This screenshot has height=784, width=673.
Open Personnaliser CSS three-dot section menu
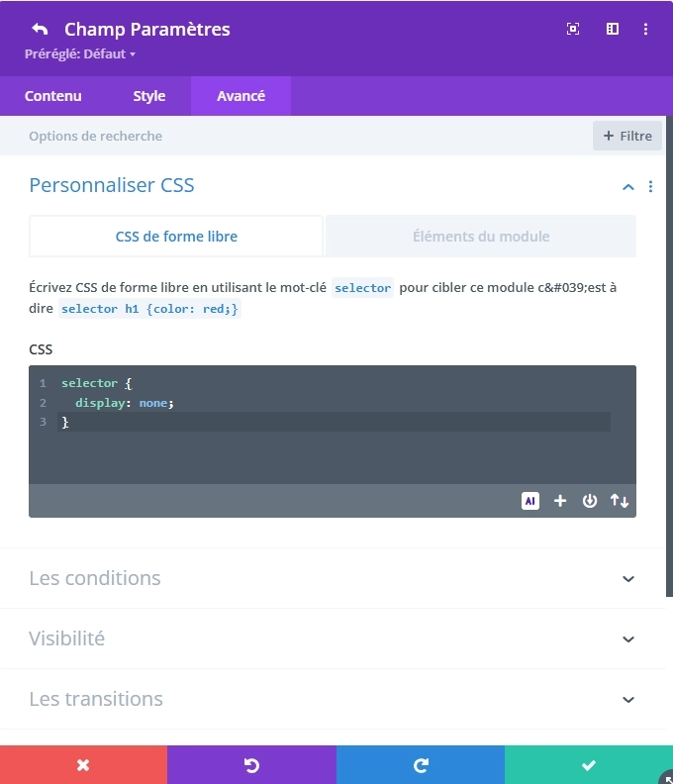650,186
